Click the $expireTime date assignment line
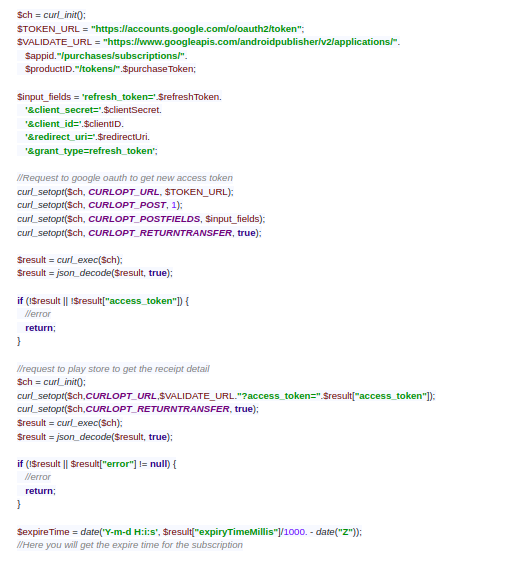Image resolution: width=522 pixels, height=562 pixels. 190,532
